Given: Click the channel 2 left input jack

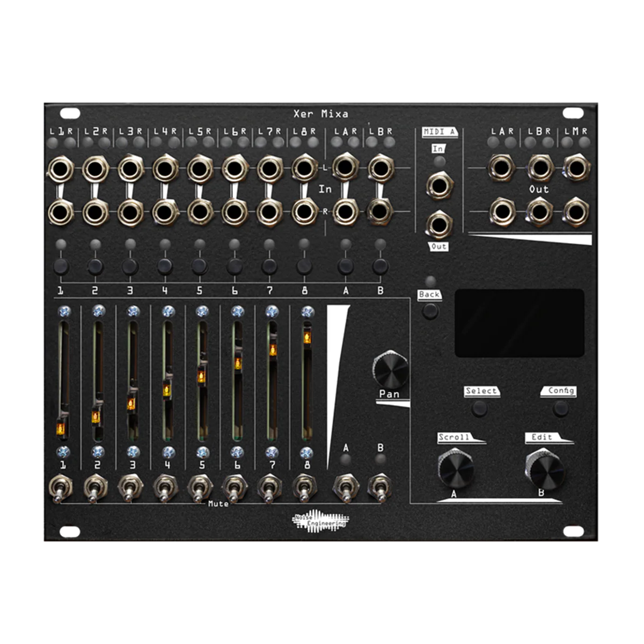Looking at the screenshot, I should coord(96,170).
